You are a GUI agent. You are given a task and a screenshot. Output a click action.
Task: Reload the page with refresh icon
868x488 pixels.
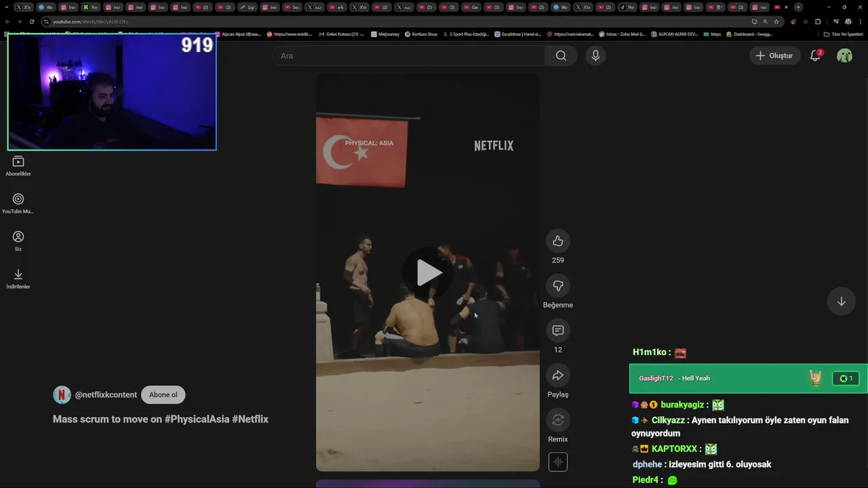[x=32, y=22]
